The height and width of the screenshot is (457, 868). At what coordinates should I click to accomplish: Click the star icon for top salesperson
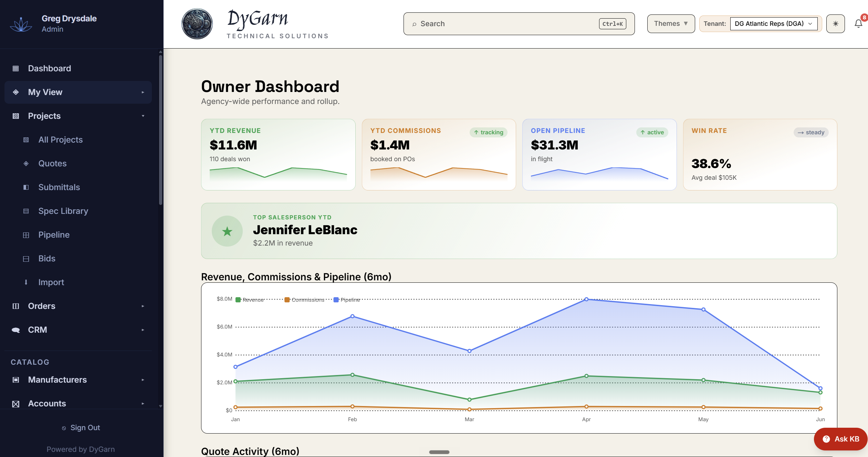(x=227, y=231)
